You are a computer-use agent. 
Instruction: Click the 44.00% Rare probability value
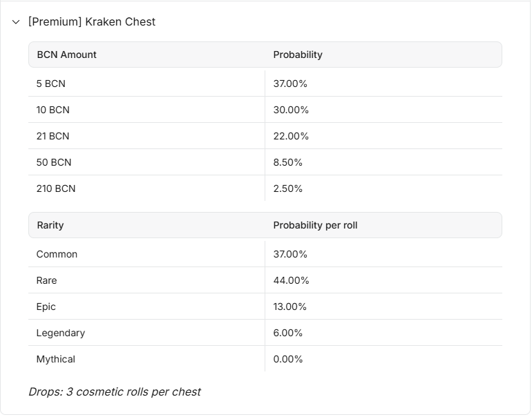tap(291, 280)
